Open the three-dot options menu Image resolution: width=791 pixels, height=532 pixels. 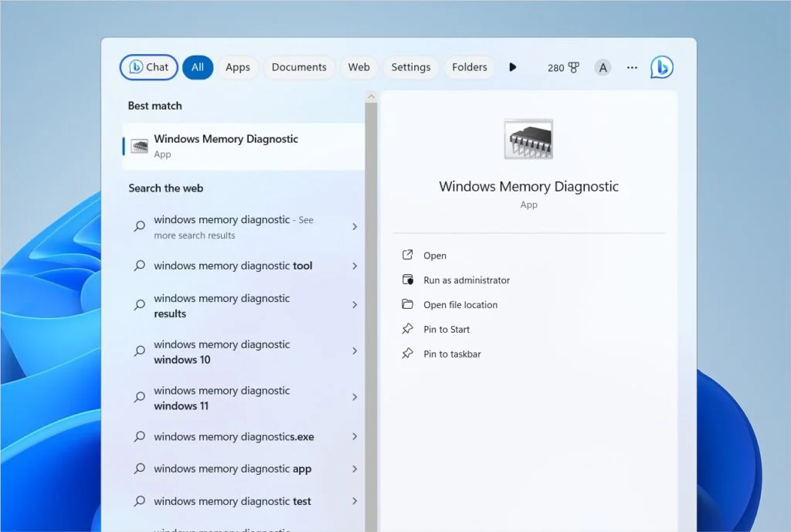[632, 68]
